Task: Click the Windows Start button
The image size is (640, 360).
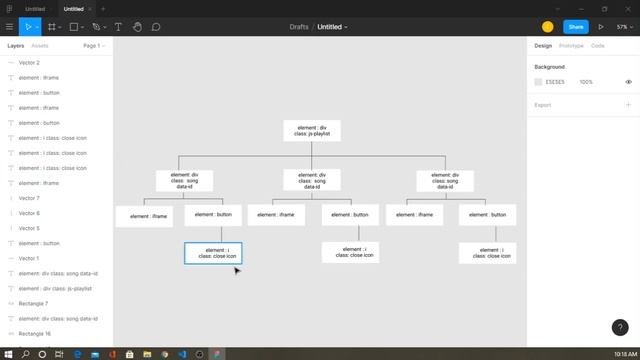Action: pyautogui.click(x=8, y=354)
